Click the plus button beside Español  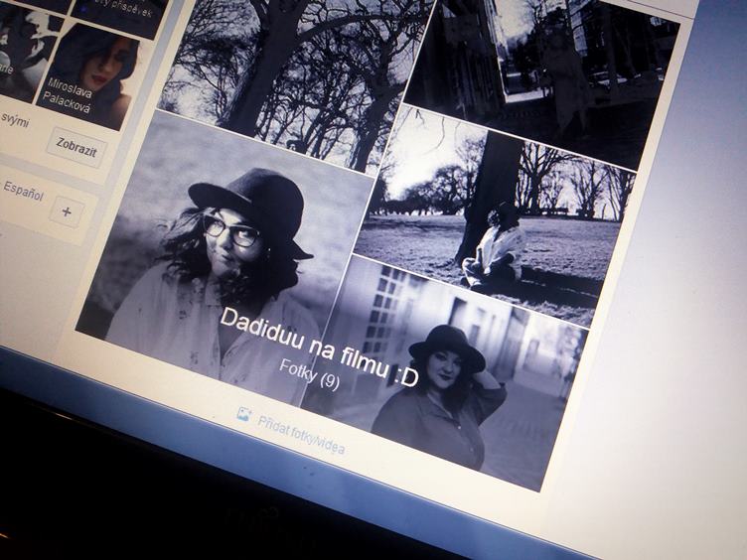(x=67, y=211)
